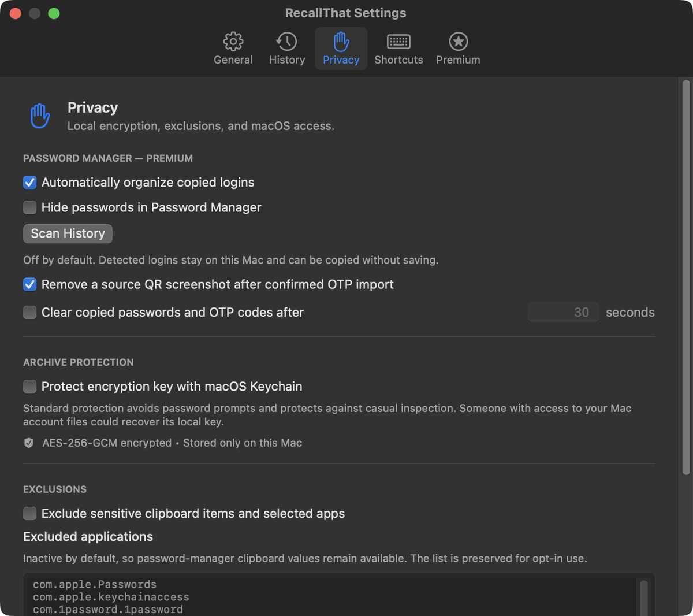This screenshot has height=616, width=693.
Task: Click the 'Inactive by default' explanation text
Action: (x=305, y=559)
